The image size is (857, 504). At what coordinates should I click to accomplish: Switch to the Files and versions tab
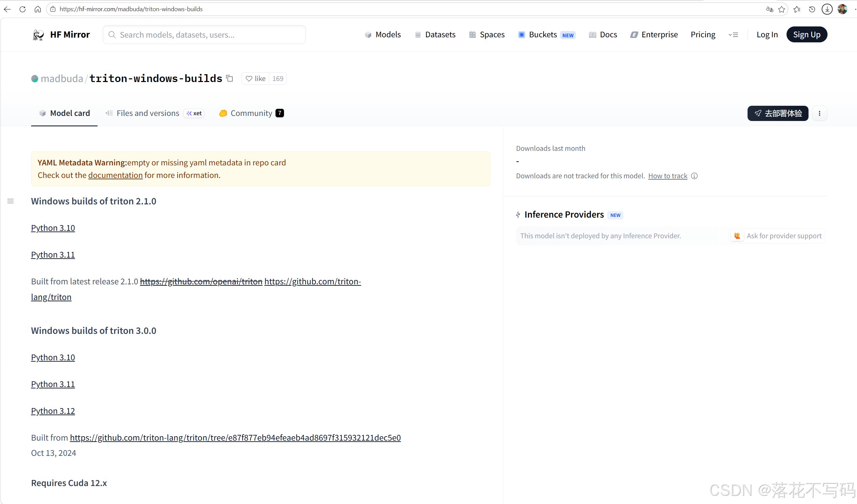148,113
